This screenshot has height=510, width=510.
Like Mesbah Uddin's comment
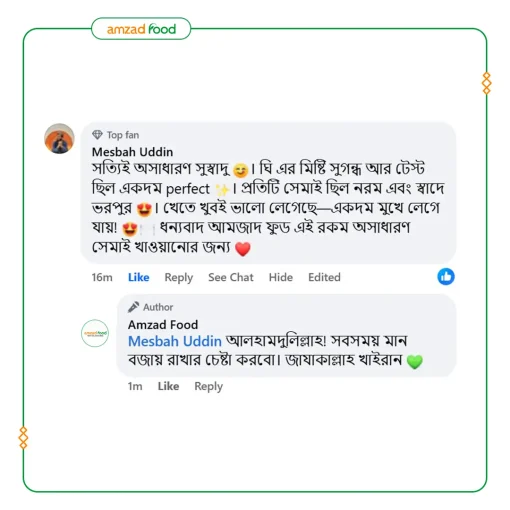[x=139, y=277]
